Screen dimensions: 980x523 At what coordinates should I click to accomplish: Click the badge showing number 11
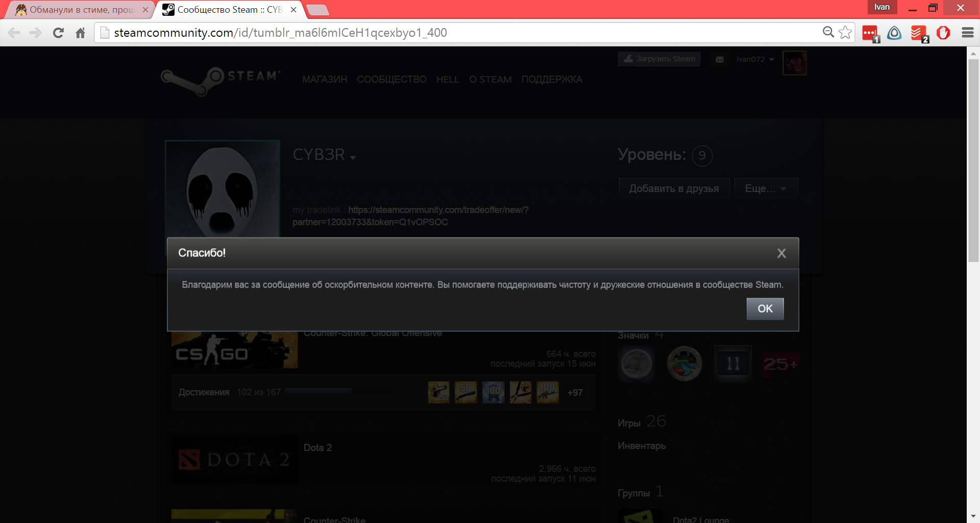[x=732, y=364]
